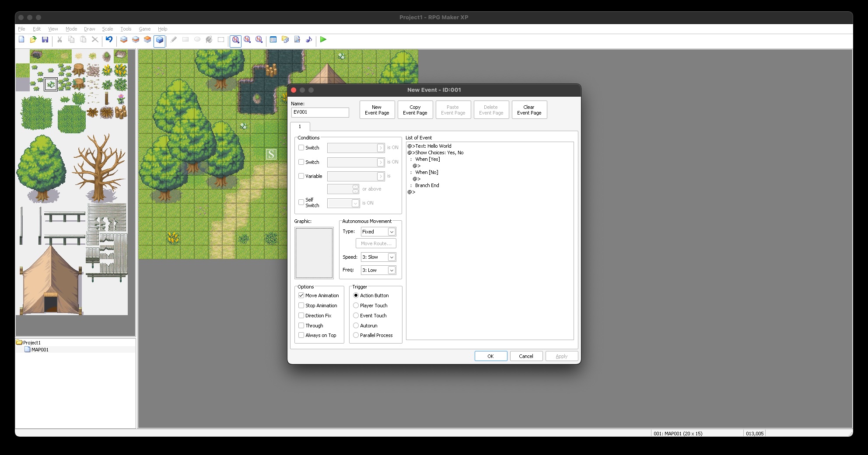
Task: Open the Materialbase icon
Action: [285, 39]
